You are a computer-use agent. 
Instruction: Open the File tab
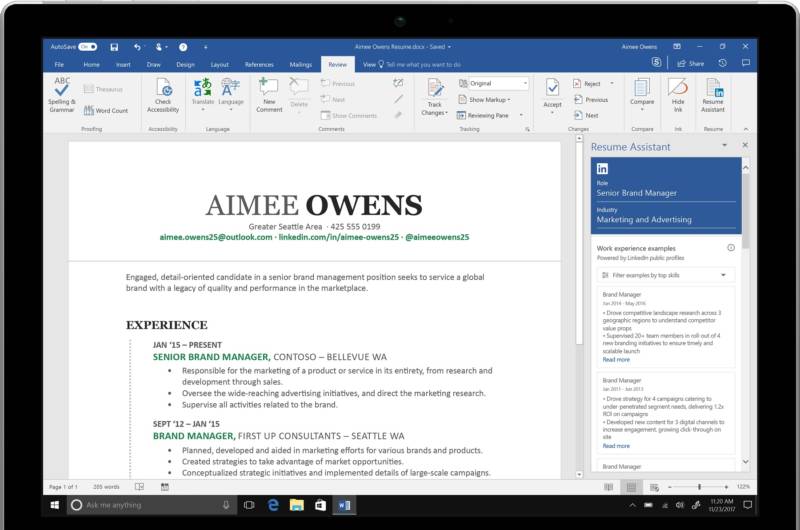[60, 65]
